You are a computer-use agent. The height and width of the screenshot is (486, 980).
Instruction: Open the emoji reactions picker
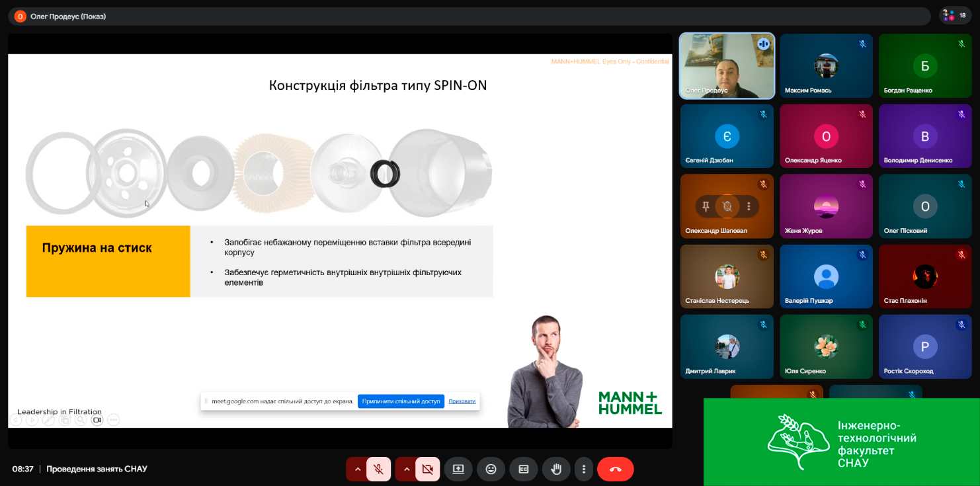tap(491, 469)
